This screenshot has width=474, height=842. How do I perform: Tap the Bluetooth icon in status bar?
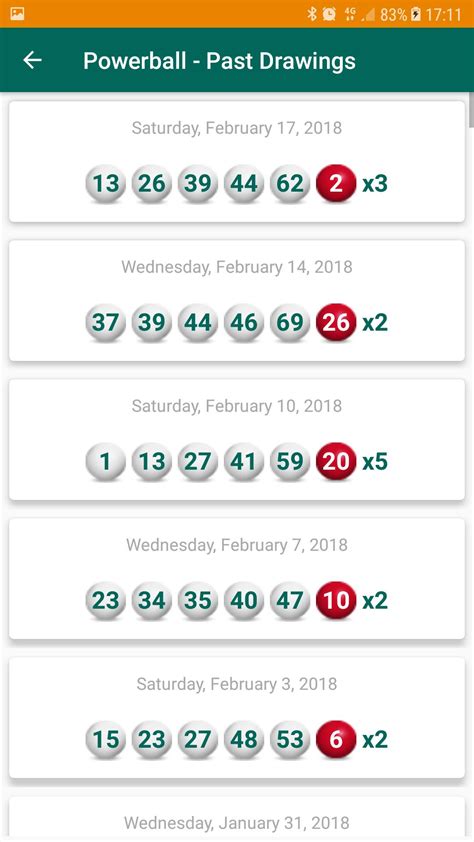point(312,14)
